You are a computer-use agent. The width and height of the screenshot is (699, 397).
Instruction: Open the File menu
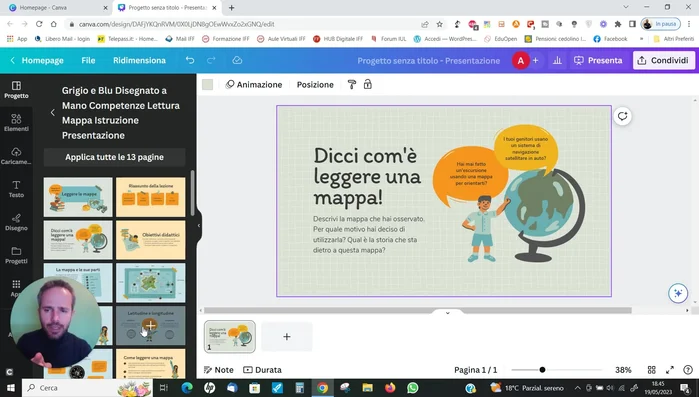(88, 60)
